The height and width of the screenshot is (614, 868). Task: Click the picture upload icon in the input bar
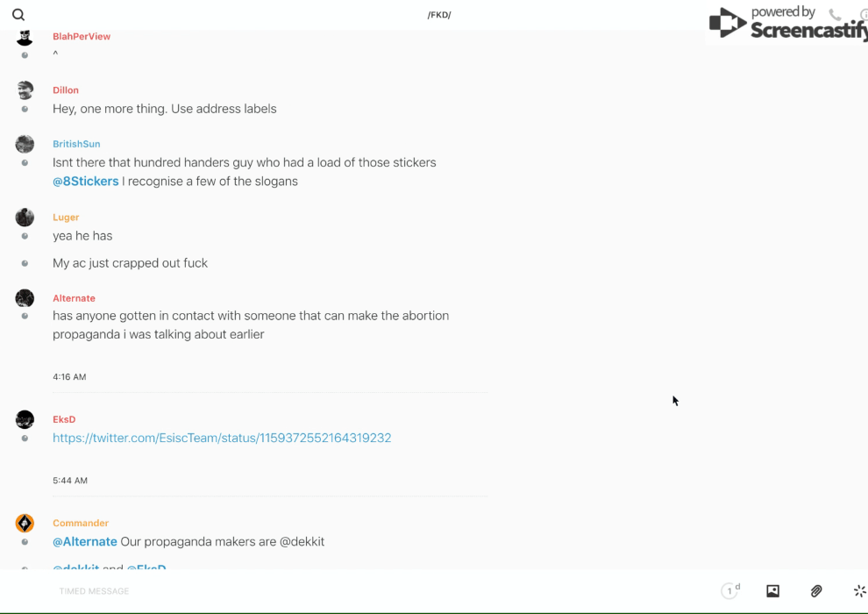(772, 591)
